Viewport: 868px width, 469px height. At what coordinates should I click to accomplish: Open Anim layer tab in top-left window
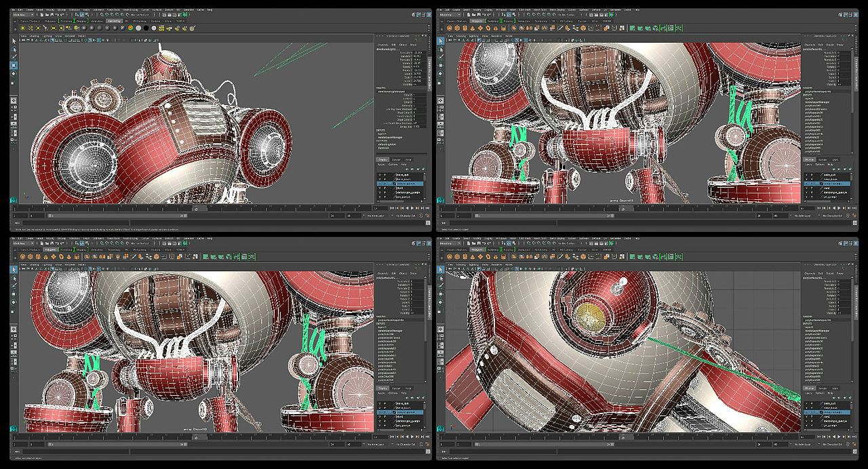tap(408, 160)
